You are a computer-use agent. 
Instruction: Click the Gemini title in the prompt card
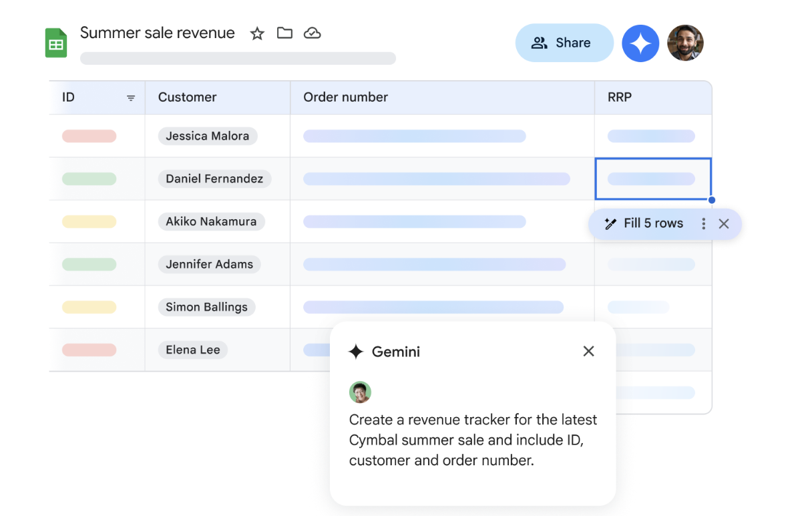[396, 352]
